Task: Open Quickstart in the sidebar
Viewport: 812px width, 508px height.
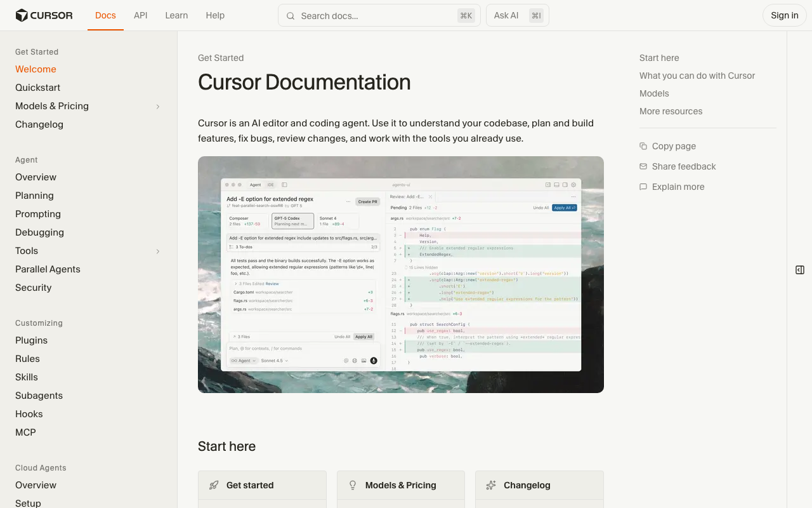Action: pos(38,88)
